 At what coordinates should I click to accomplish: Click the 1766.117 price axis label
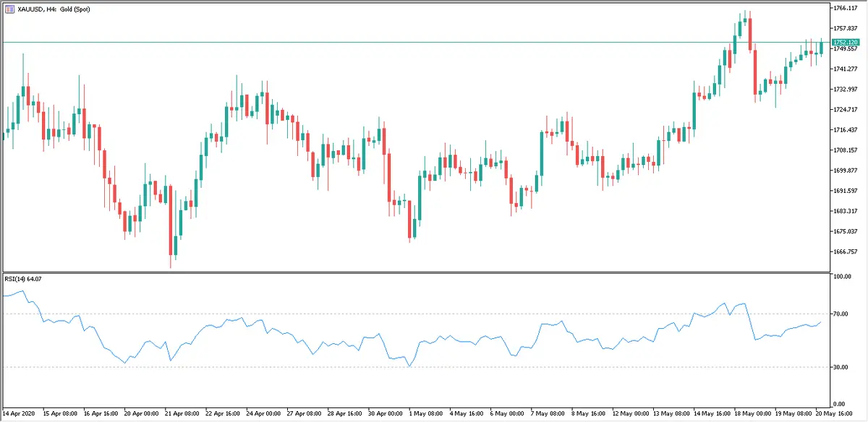pos(844,8)
